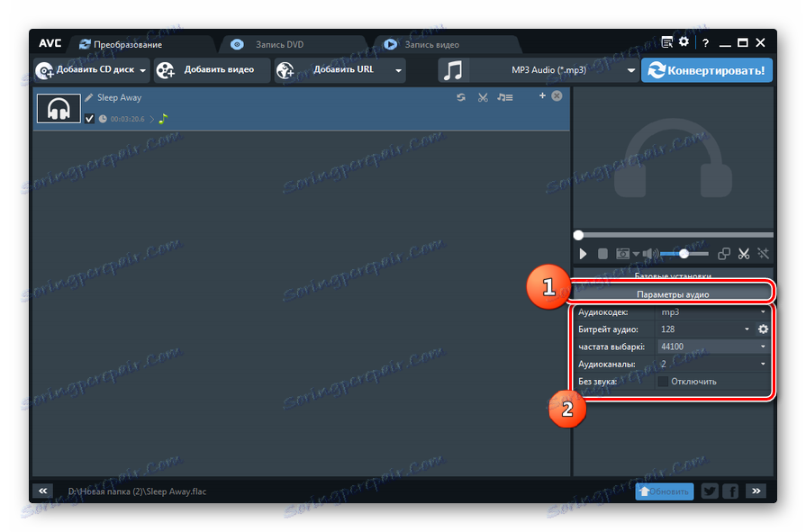Image resolution: width=806 pixels, height=532 pixels.
Task: Start conversion with Конвертировать! button
Action: point(707,70)
